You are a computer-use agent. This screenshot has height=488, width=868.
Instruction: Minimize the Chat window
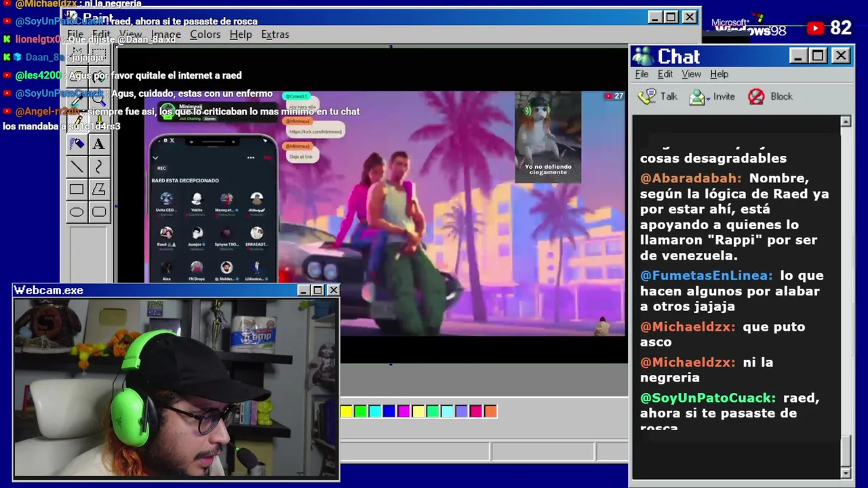click(797, 56)
